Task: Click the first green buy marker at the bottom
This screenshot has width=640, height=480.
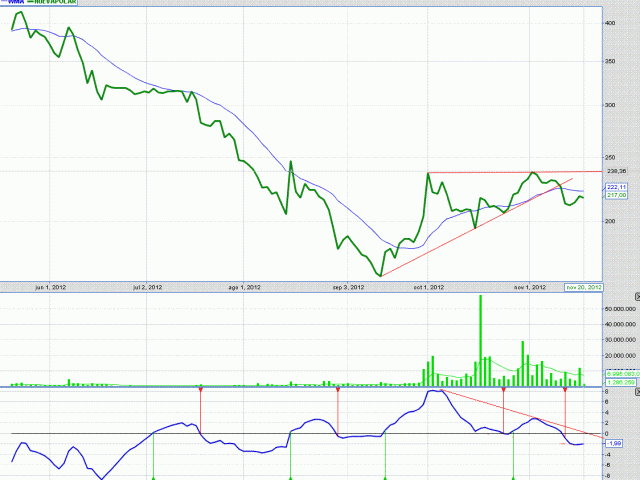Action: click(153, 477)
